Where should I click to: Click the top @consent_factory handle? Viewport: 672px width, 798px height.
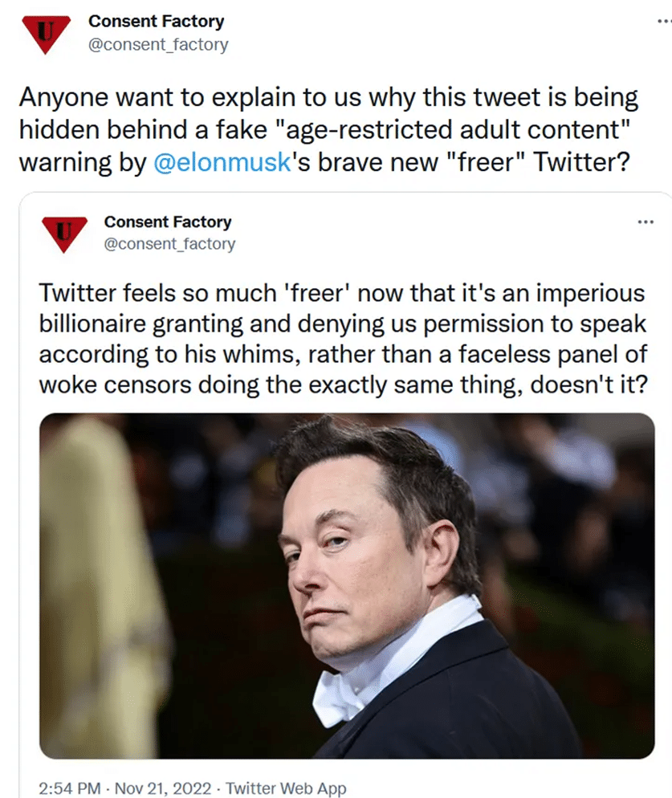[158, 45]
